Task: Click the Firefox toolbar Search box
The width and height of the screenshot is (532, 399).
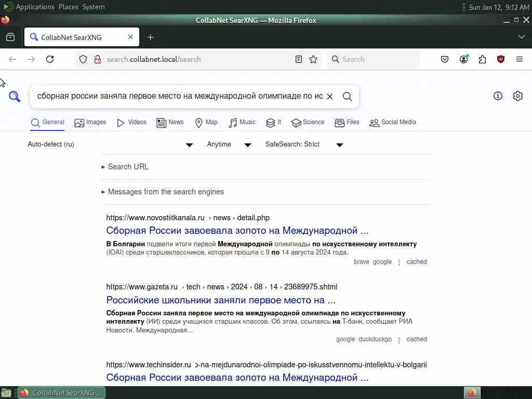Action: pos(373,59)
